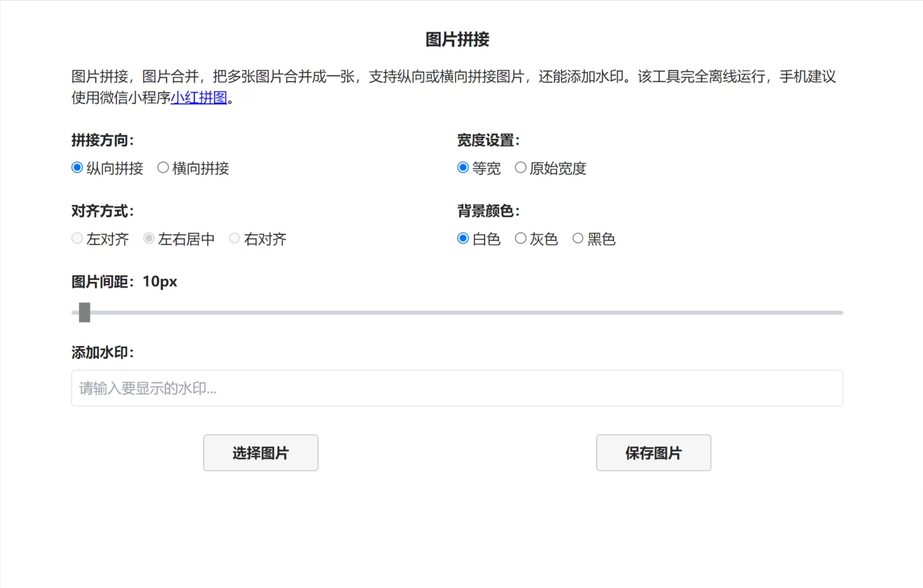The height and width of the screenshot is (588, 923).
Task: Click the 背景颜色 section label
Action: (x=488, y=211)
